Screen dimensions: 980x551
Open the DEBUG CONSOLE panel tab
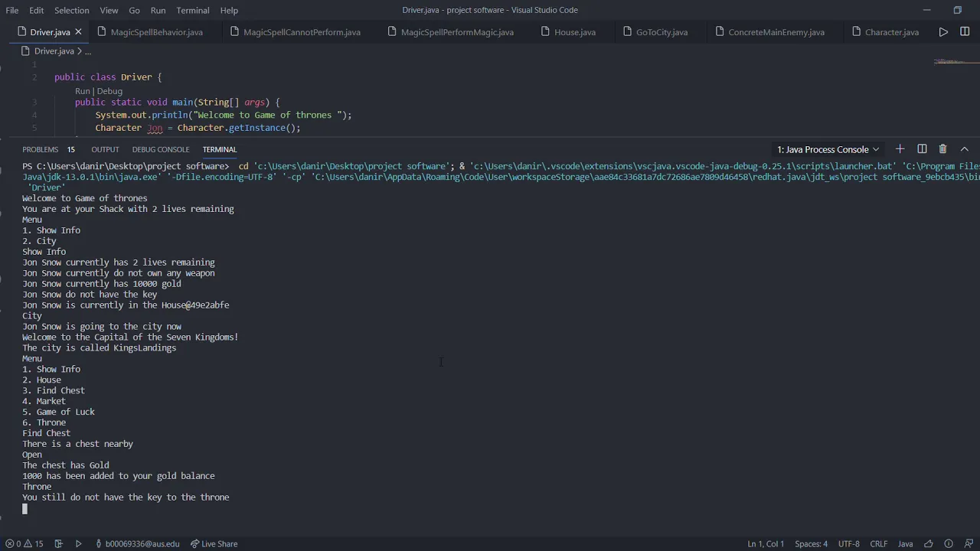[x=161, y=149]
